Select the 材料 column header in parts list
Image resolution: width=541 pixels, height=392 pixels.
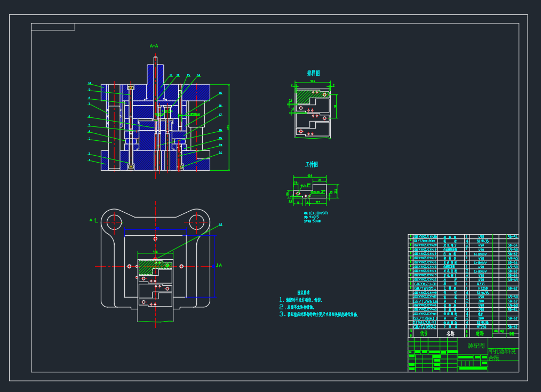pos(480,333)
